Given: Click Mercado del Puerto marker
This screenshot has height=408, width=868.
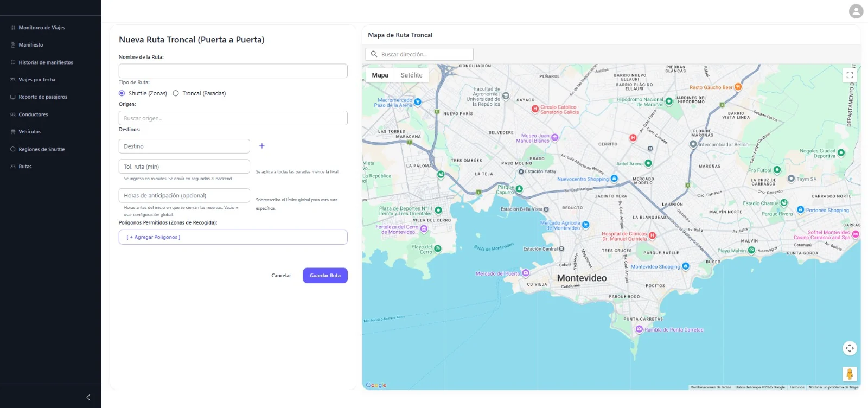Looking at the screenshot, I should [x=526, y=273].
